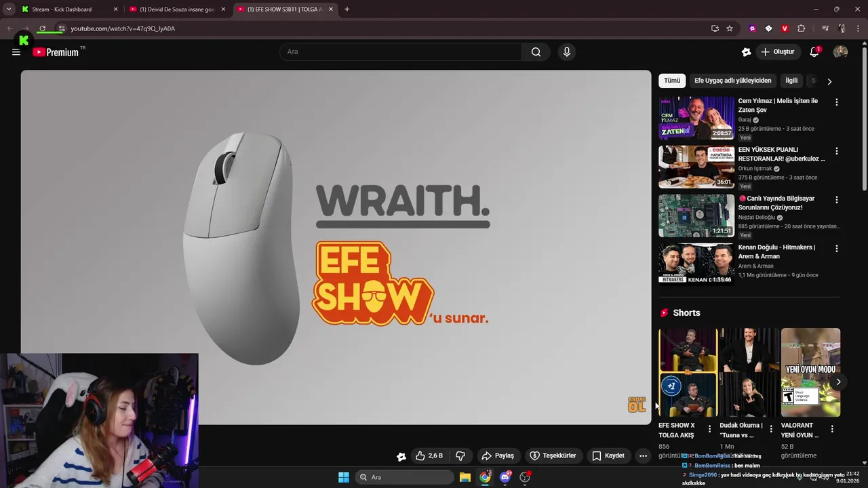The image size is (868, 488).
Task: Open Kenan Doğulu Hitmakers video title
Action: [x=776, y=252]
